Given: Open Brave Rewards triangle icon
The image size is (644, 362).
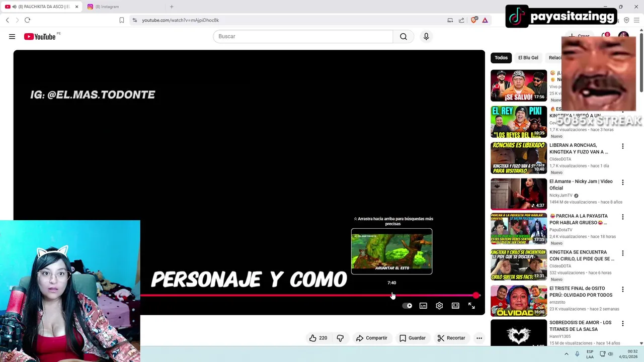Looking at the screenshot, I should tap(485, 20).
